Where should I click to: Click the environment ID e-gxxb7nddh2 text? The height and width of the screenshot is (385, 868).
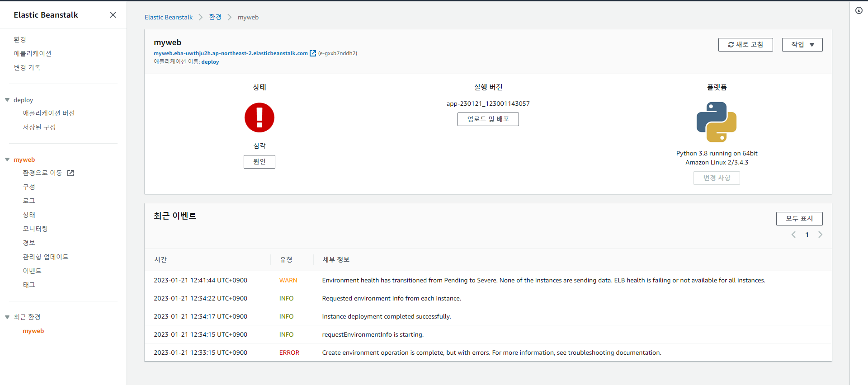tap(338, 53)
